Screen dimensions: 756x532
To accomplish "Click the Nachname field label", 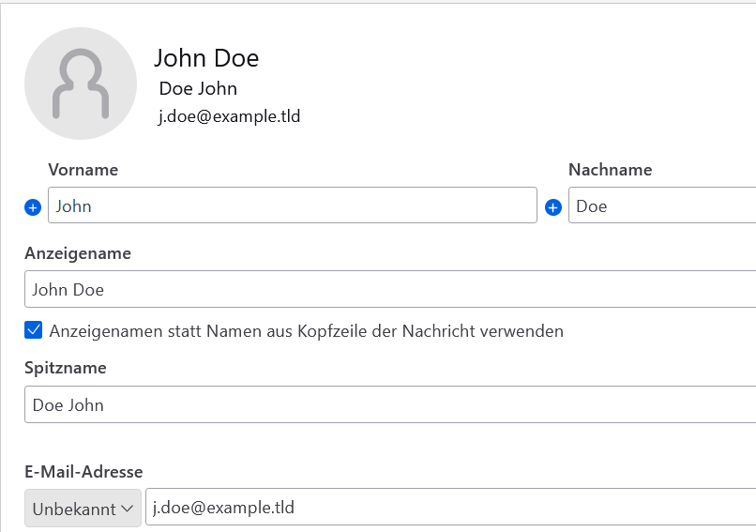I will tap(610, 170).
